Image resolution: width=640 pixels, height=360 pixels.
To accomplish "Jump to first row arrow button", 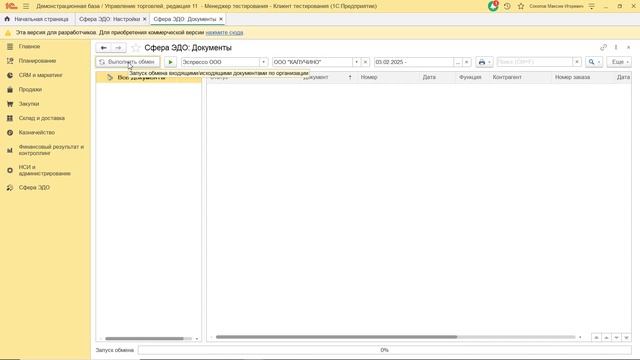I will click(x=596, y=338).
